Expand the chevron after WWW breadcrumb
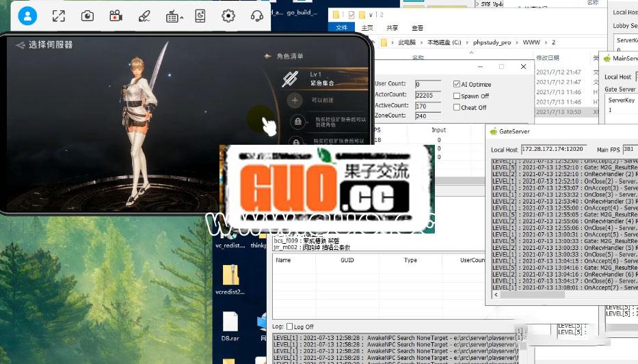 tap(546, 42)
